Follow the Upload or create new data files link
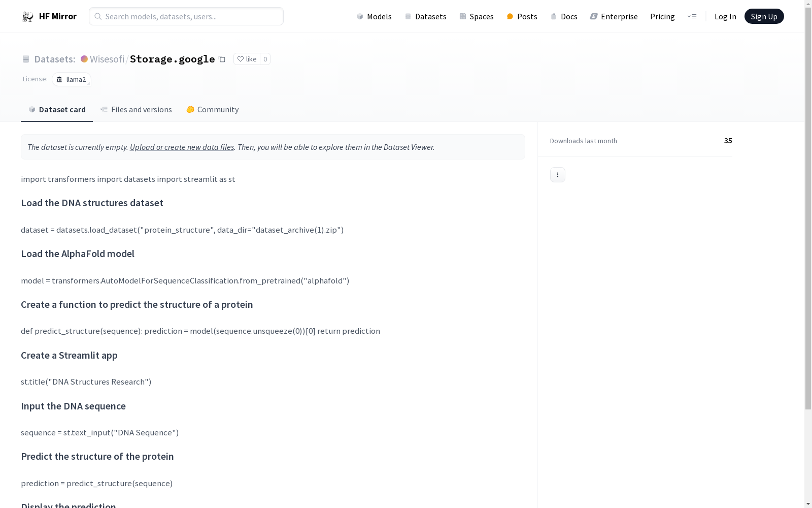The width and height of the screenshot is (812, 508). (182, 147)
